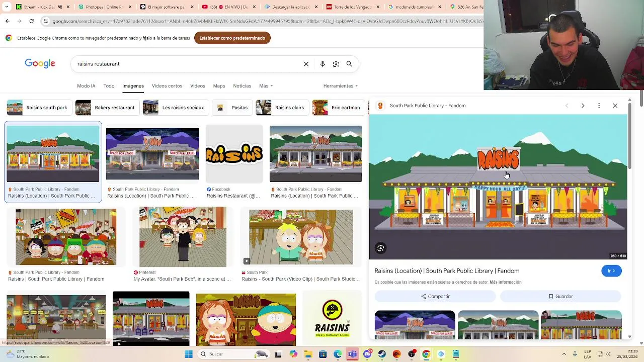Open Steam from the taskbar
644x362 pixels.
click(x=382, y=354)
